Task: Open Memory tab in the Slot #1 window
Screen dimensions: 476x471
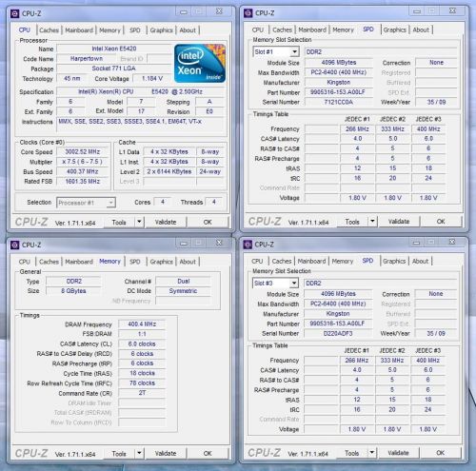Action: click(x=343, y=29)
